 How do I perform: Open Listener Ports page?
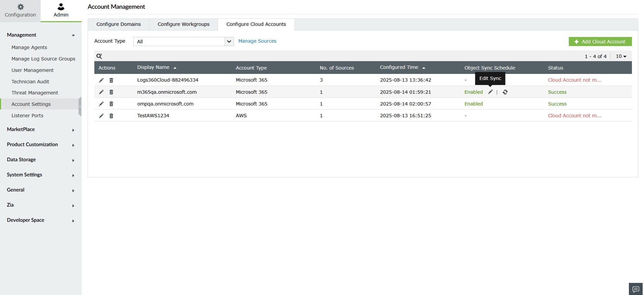click(x=27, y=116)
